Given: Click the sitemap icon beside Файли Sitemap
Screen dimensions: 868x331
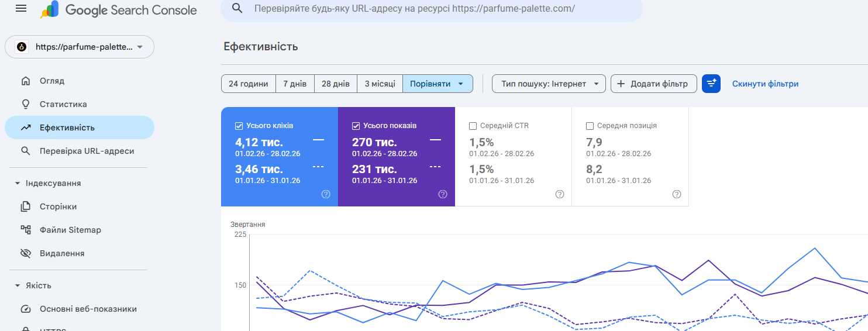Looking at the screenshot, I should coord(25,230).
